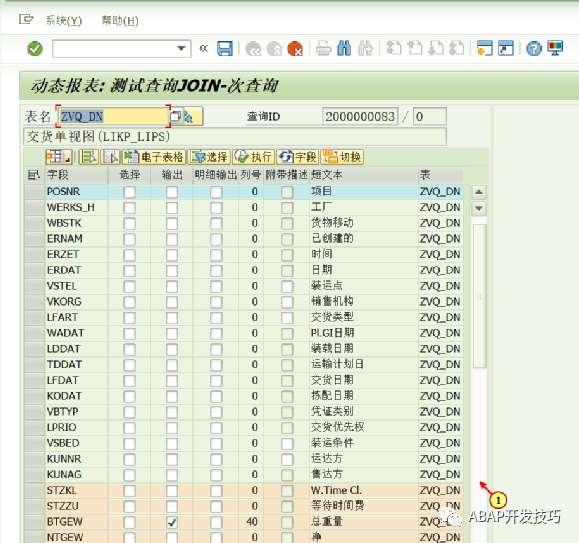This screenshot has width=579, height=543.
Task: Collapse command field with double-arrow icon
Action: click(x=203, y=48)
